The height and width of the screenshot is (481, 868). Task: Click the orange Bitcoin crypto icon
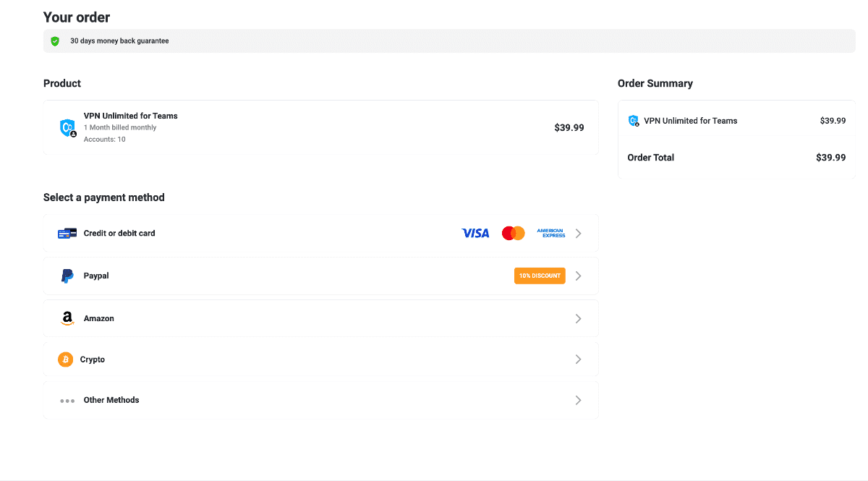click(65, 359)
